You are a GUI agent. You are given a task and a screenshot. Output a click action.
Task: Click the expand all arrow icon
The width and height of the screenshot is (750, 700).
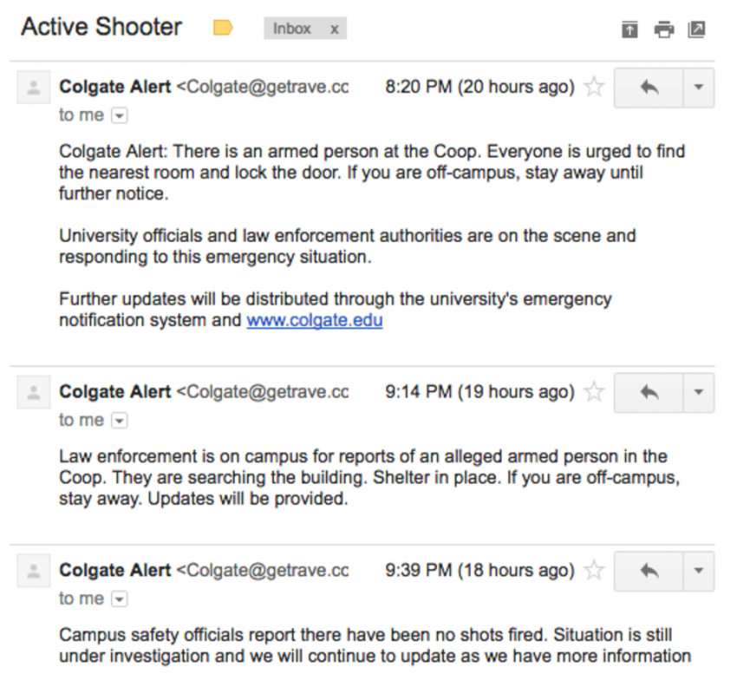click(630, 29)
